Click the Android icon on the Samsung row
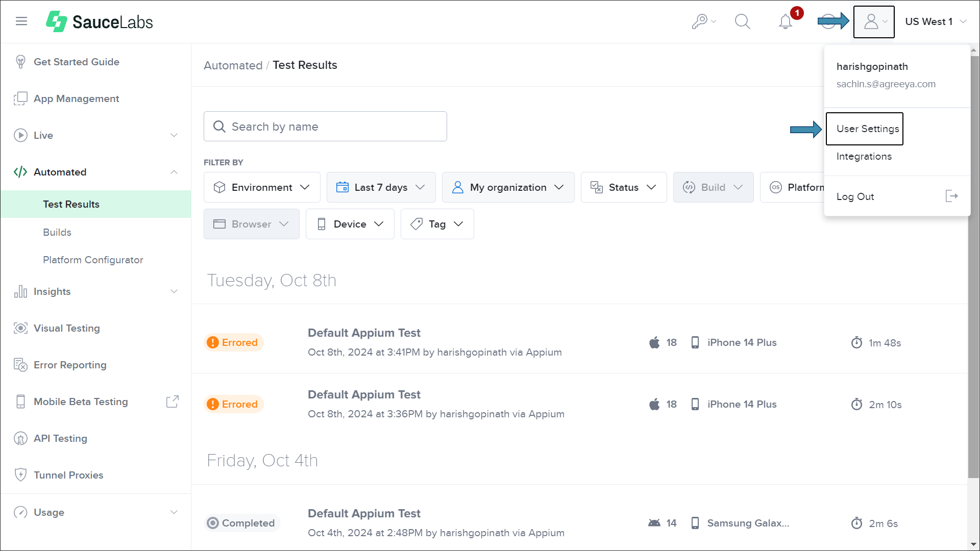980x551 pixels. click(654, 523)
